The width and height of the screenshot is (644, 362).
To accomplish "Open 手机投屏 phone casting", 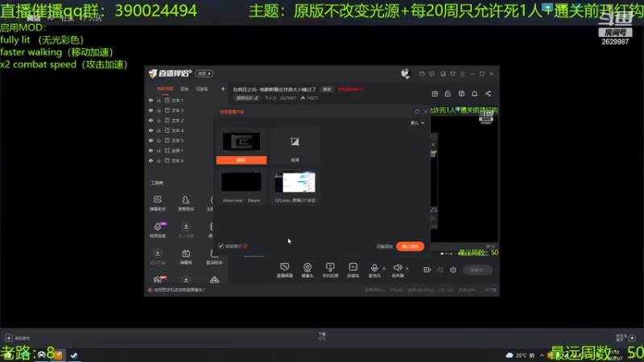I will [330, 270].
